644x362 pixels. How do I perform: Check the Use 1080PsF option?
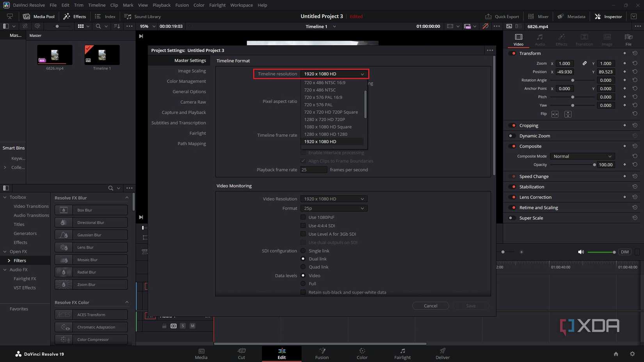pos(303,217)
